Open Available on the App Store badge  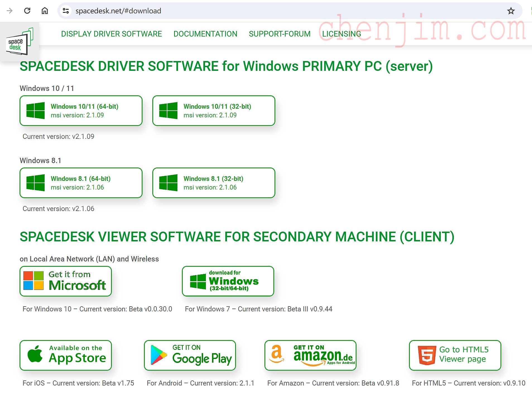pos(66,355)
